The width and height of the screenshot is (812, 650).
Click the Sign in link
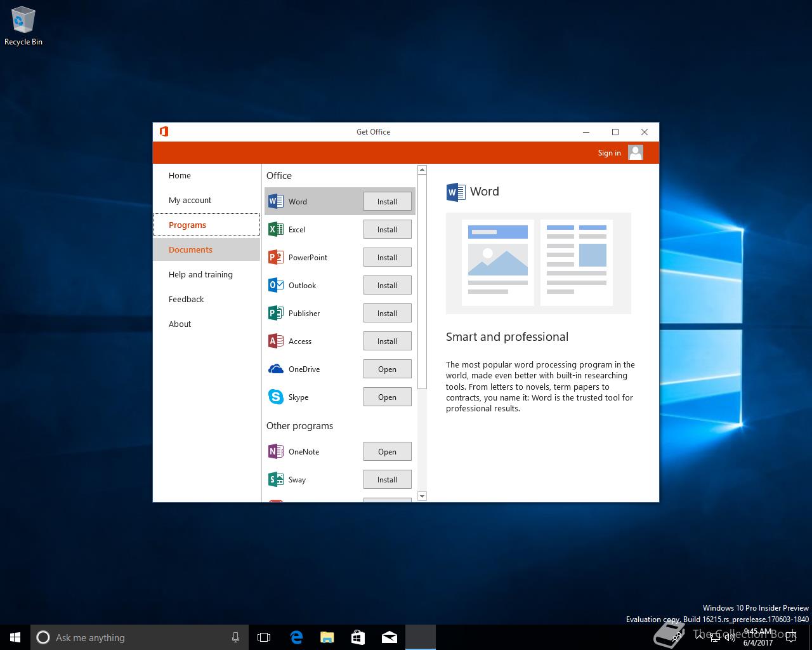click(609, 152)
